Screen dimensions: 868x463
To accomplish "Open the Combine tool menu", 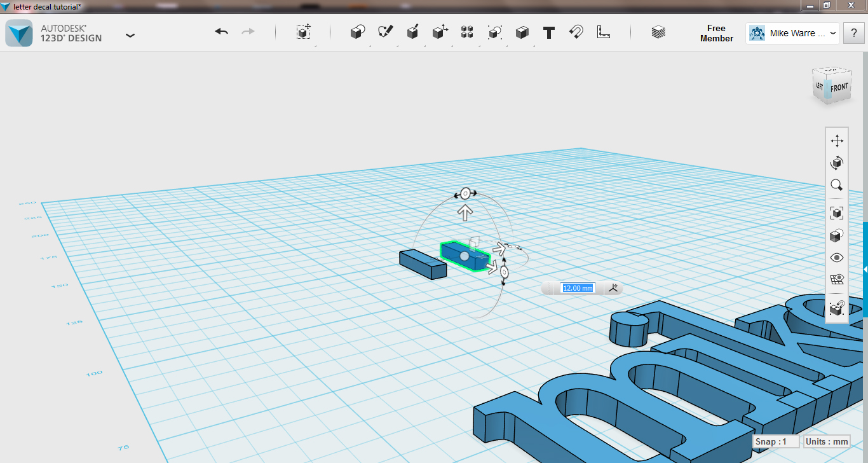I will 522,32.
